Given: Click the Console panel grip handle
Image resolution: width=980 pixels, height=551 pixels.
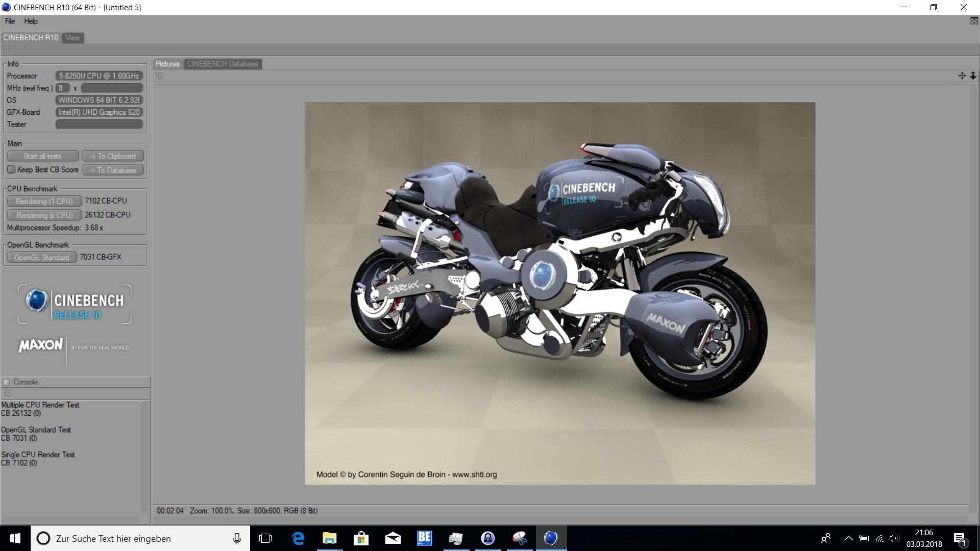Looking at the screenshot, I should click(7, 393).
